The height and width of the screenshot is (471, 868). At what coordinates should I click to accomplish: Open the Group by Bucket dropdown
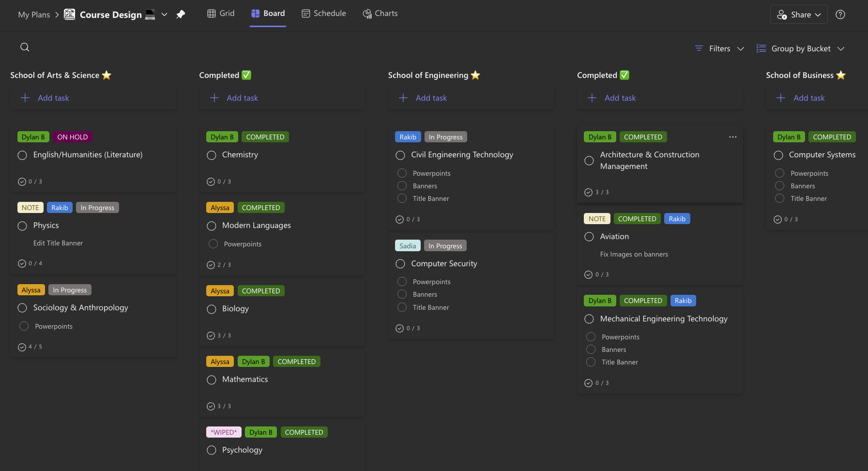tap(801, 48)
